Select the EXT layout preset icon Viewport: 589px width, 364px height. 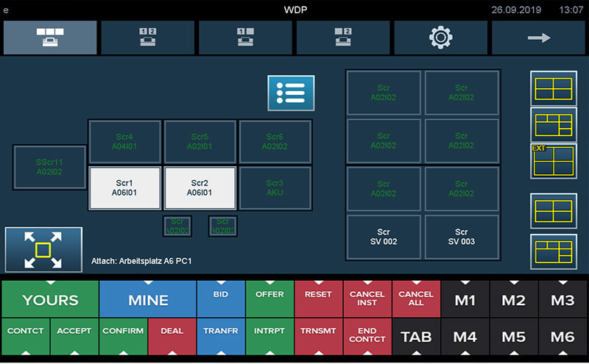(553, 160)
